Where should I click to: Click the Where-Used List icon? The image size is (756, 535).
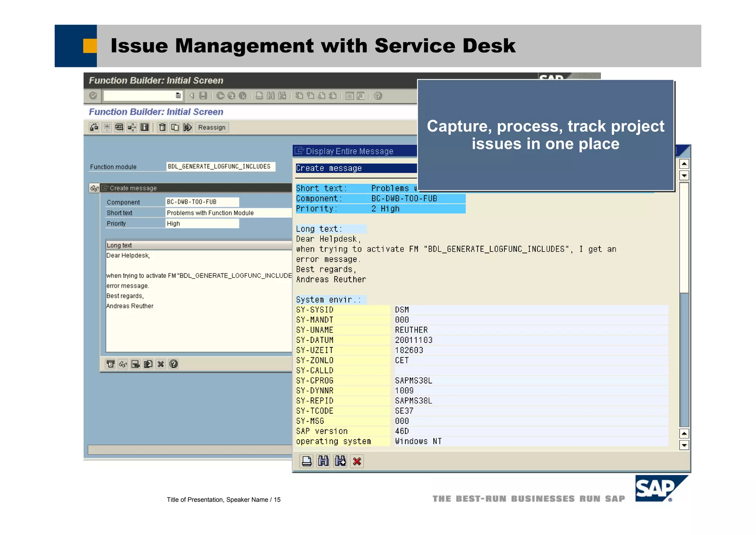132,127
